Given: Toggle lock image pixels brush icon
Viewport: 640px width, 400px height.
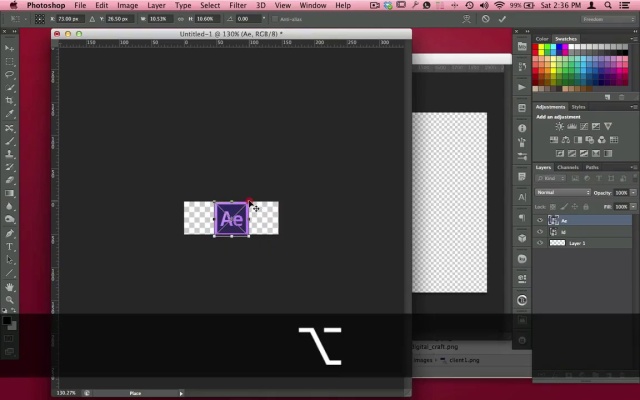Looking at the screenshot, I should (564, 207).
